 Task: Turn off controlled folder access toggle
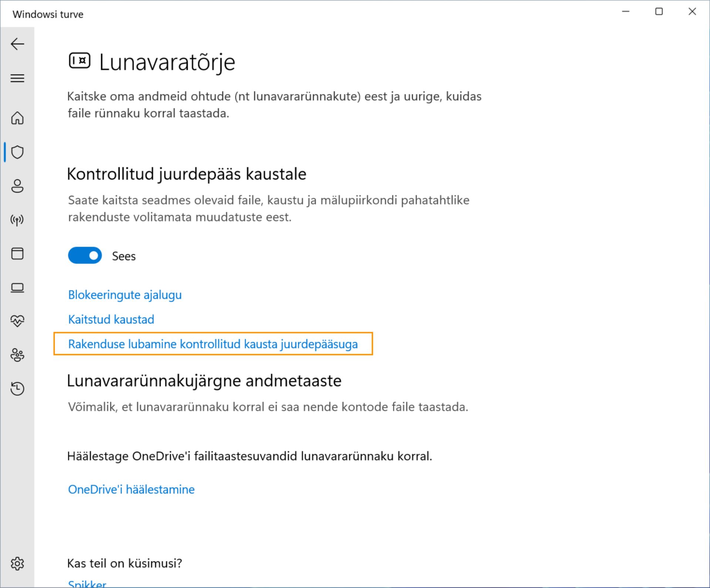[x=85, y=256]
